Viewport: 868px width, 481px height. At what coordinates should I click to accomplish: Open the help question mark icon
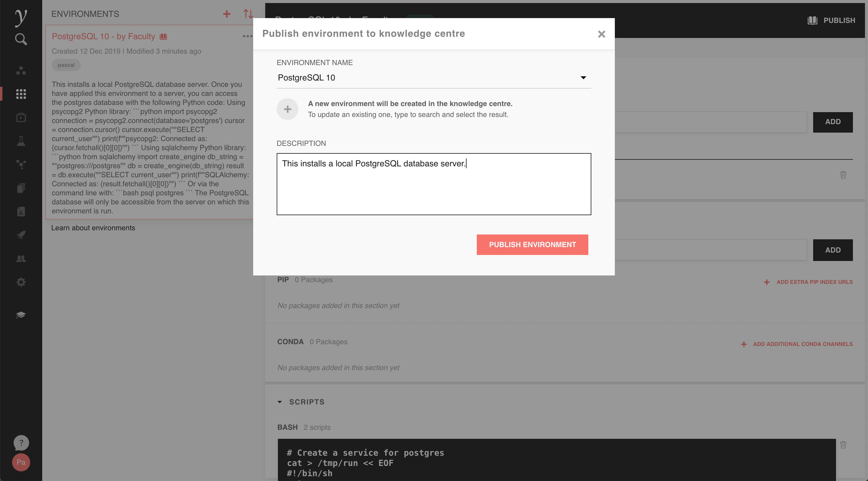(x=21, y=443)
